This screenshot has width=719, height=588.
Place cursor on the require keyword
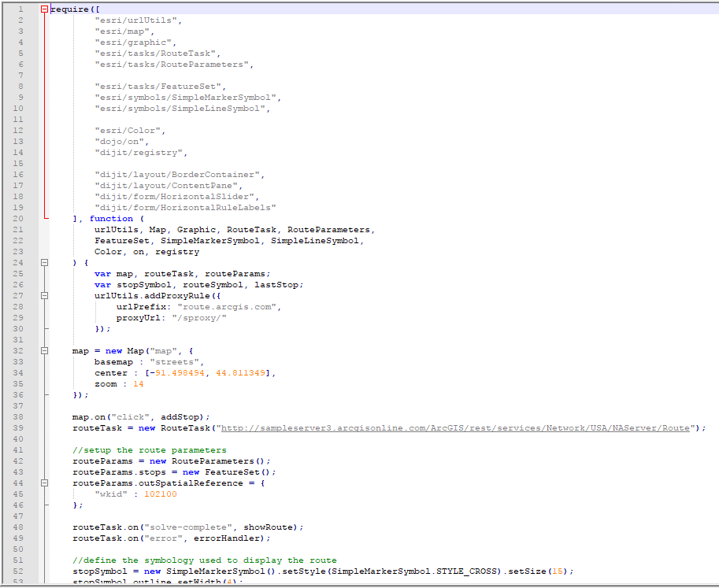pyautogui.click(x=69, y=9)
